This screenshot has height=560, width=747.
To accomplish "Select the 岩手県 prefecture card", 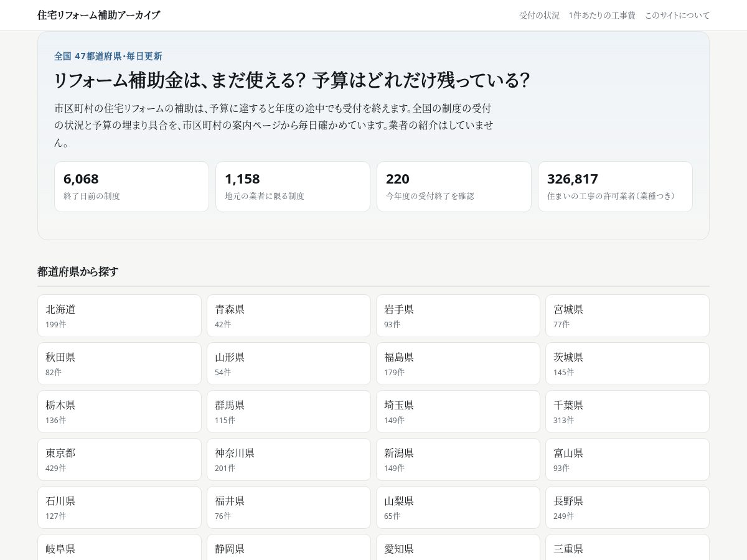I will (458, 315).
